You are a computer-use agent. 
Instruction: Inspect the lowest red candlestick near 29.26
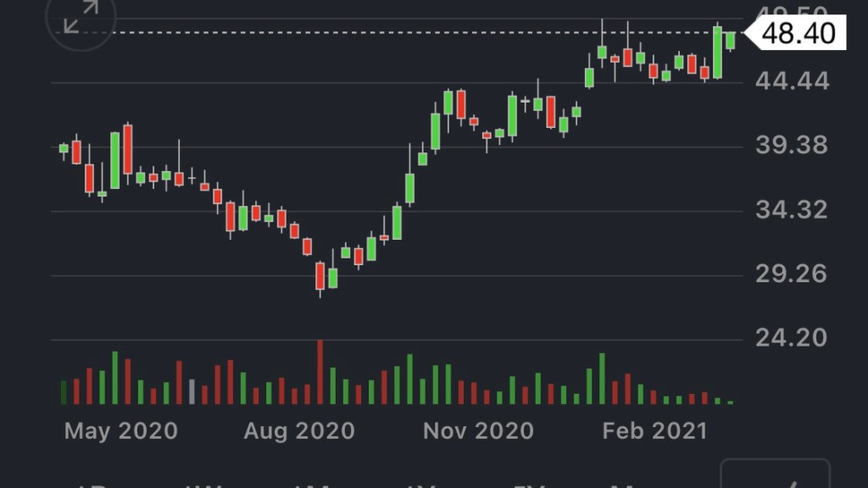320,276
